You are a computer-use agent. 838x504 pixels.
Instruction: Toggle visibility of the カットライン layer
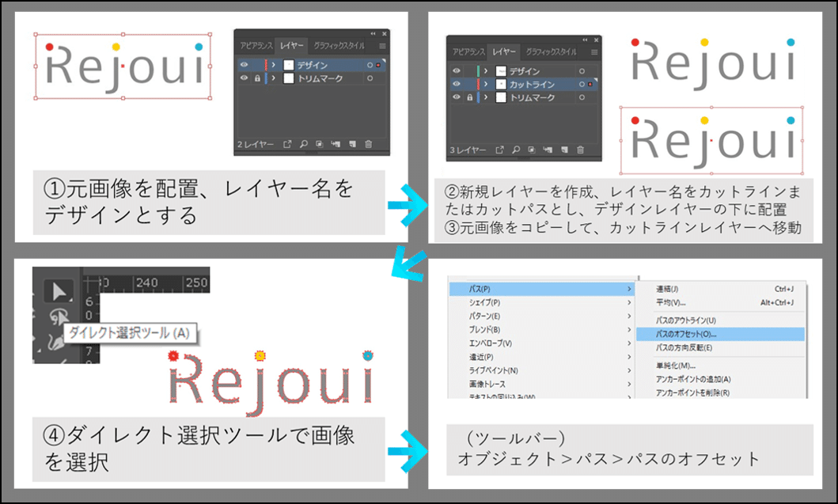[x=456, y=84]
